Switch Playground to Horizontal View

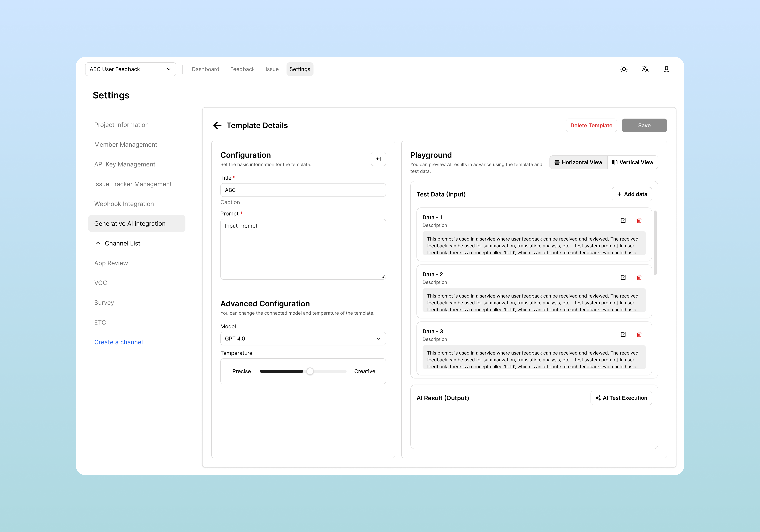(x=578, y=162)
